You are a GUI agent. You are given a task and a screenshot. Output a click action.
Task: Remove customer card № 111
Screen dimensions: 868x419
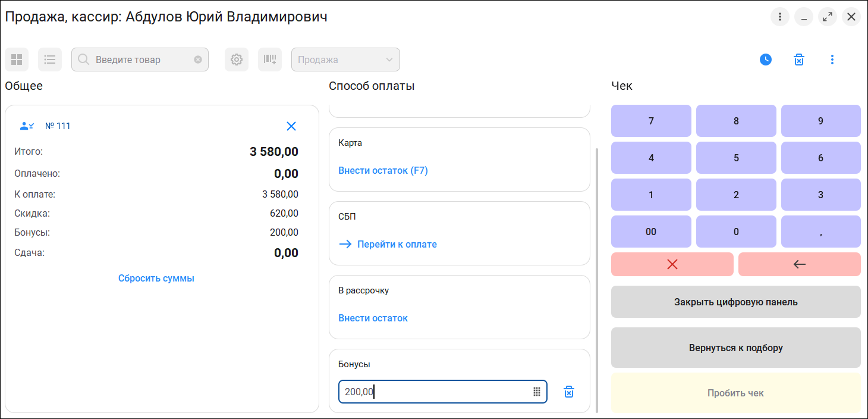click(x=291, y=126)
